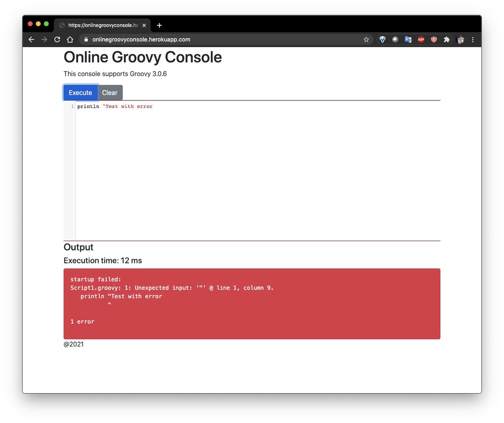Image resolution: width=504 pixels, height=423 pixels.
Task: Click the macOS yellow minimize window button
Action: (38, 24)
